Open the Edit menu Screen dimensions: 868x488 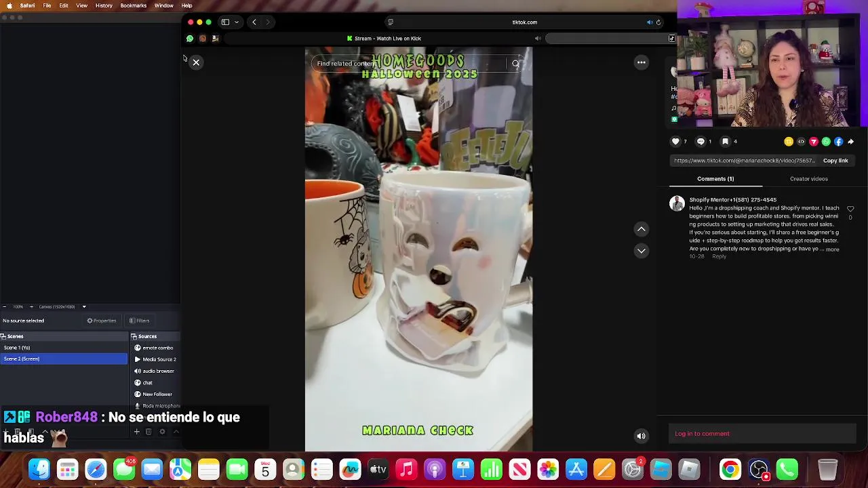(64, 5)
